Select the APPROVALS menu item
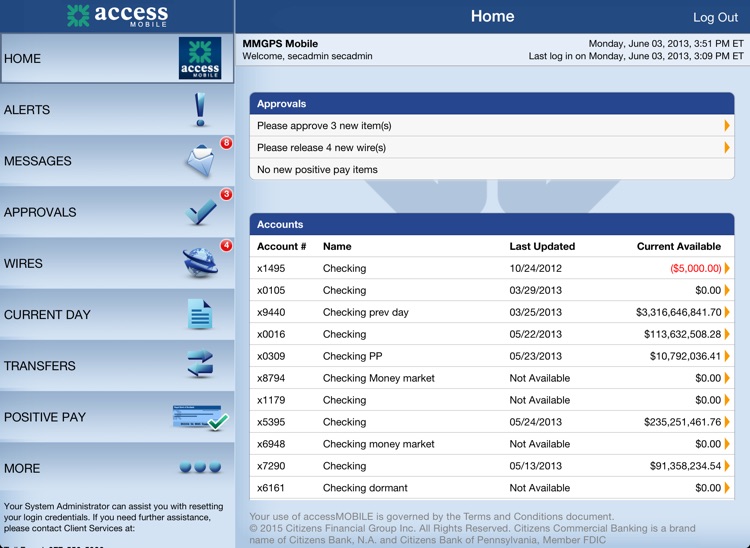 click(x=117, y=212)
